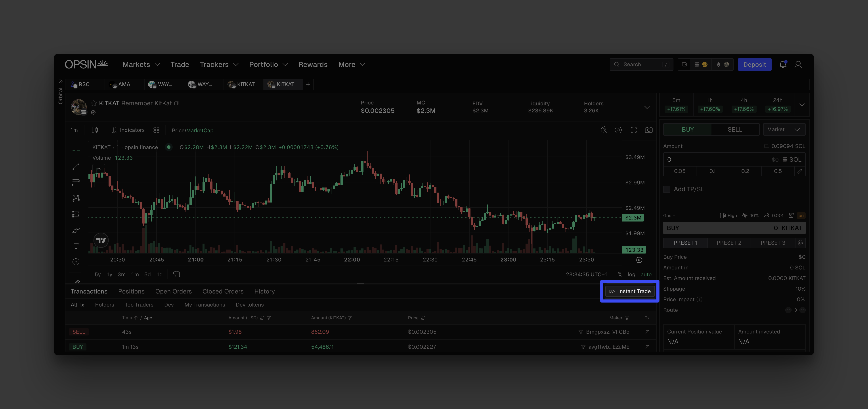The image size is (868, 409).
Task: Enable the Add TP/SL checkbox
Action: 667,189
